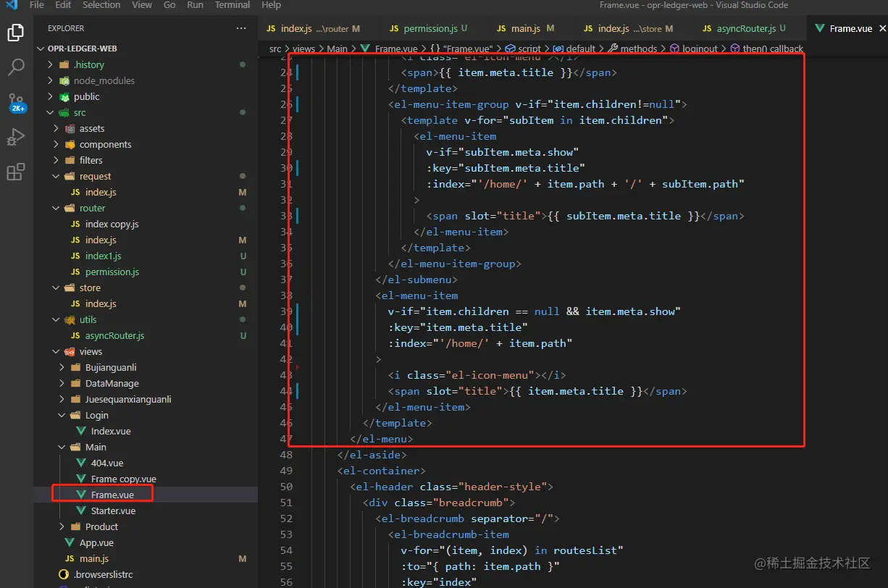
Task: Open Source Control view with 2K+ badge
Action: pyautogui.click(x=16, y=102)
